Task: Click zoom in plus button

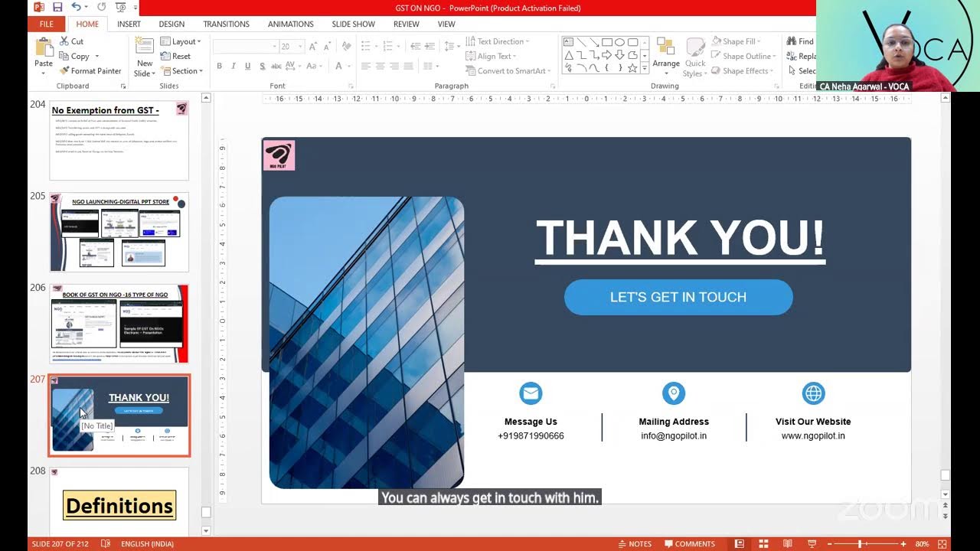Action: click(904, 544)
